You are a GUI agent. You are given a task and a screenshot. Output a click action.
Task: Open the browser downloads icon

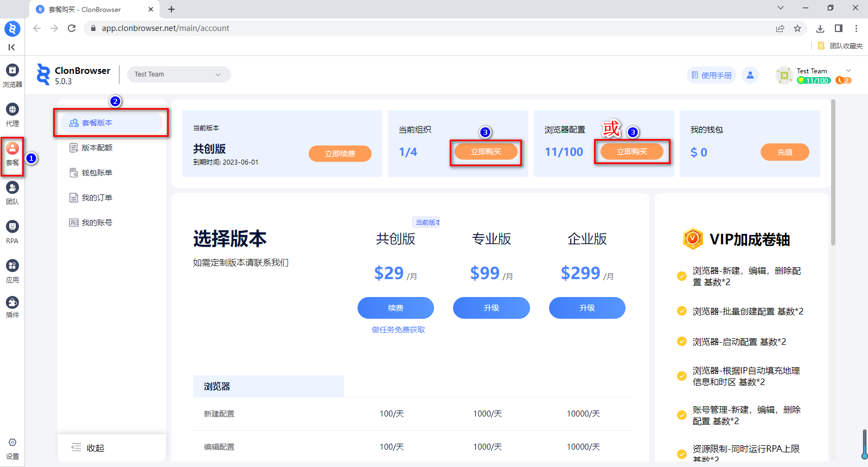(x=820, y=28)
